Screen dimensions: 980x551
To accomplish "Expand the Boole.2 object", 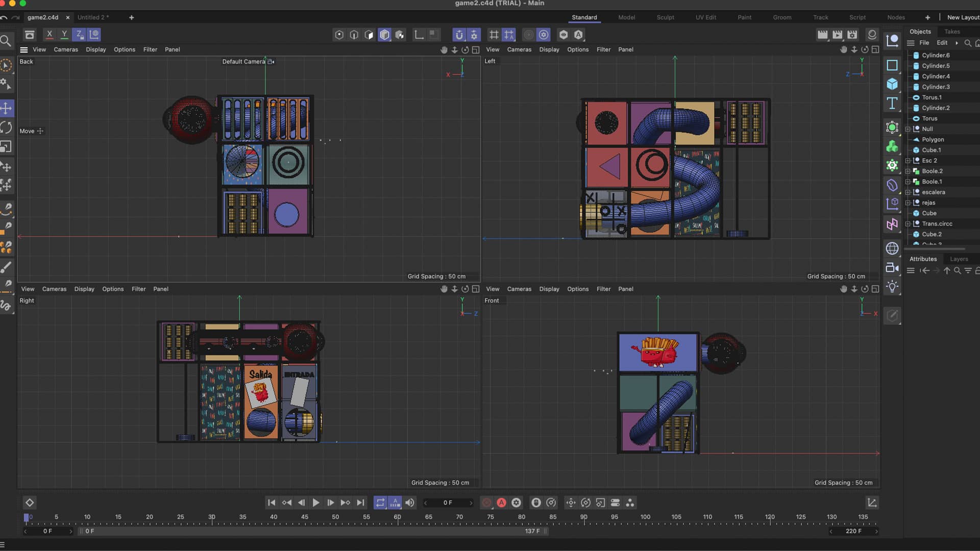I will (x=908, y=171).
